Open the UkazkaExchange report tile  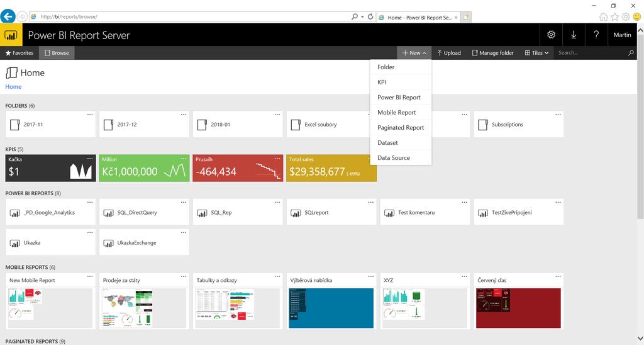coord(144,242)
